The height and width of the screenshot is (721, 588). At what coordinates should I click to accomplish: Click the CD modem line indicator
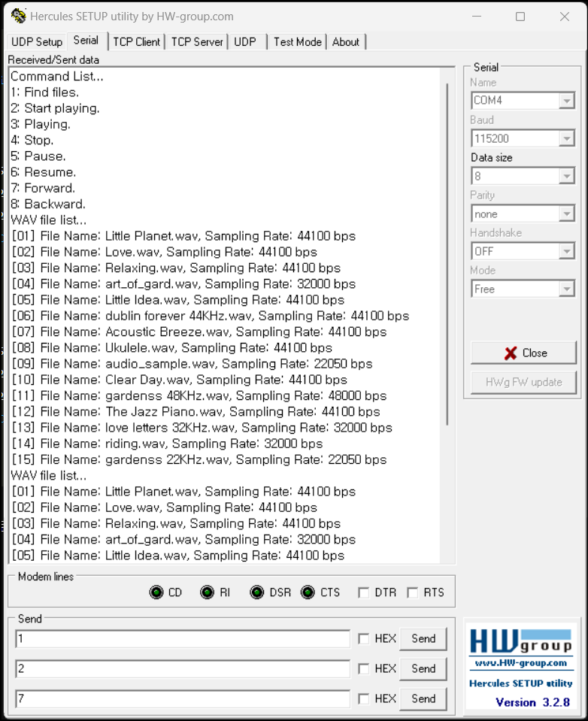[156, 592]
